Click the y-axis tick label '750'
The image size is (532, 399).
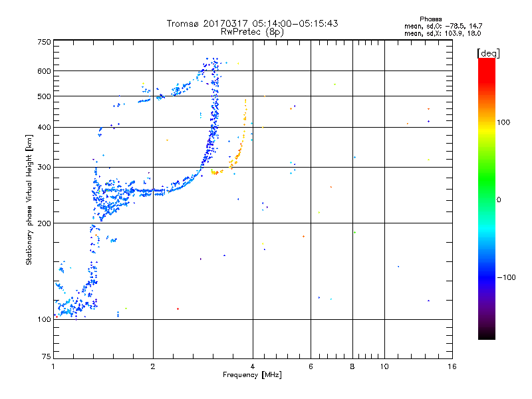44,42
